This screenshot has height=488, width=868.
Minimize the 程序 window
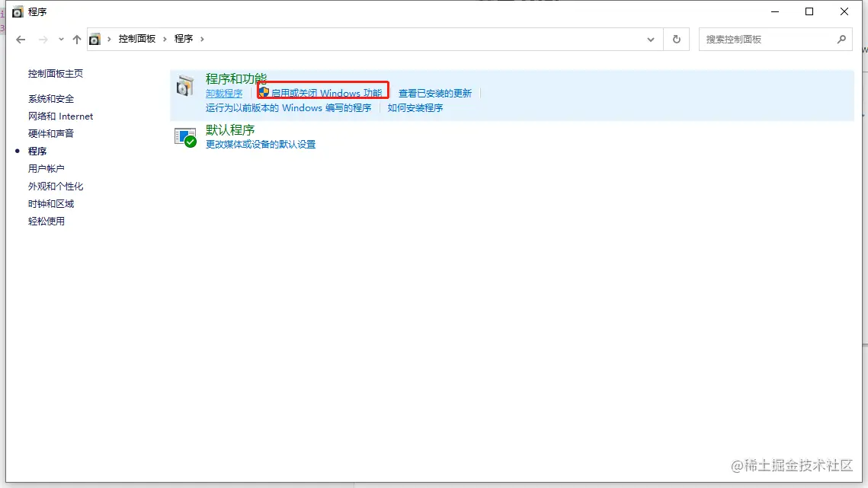[x=775, y=11]
